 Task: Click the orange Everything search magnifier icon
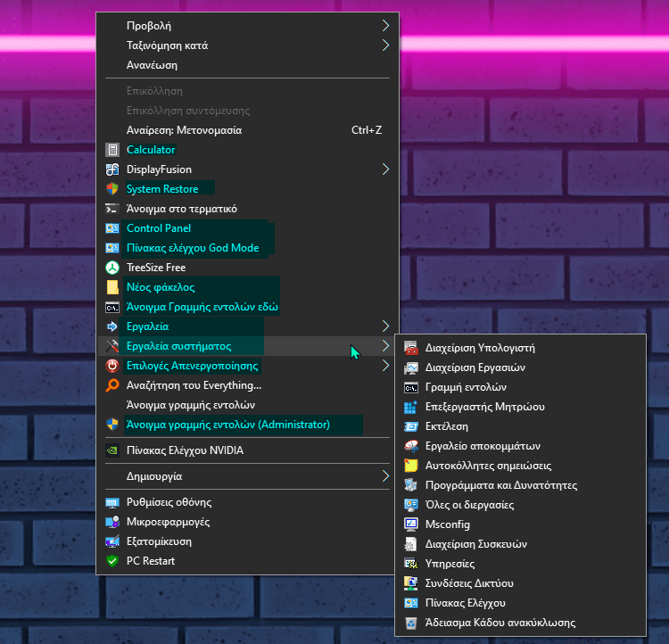tap(112, 385)
